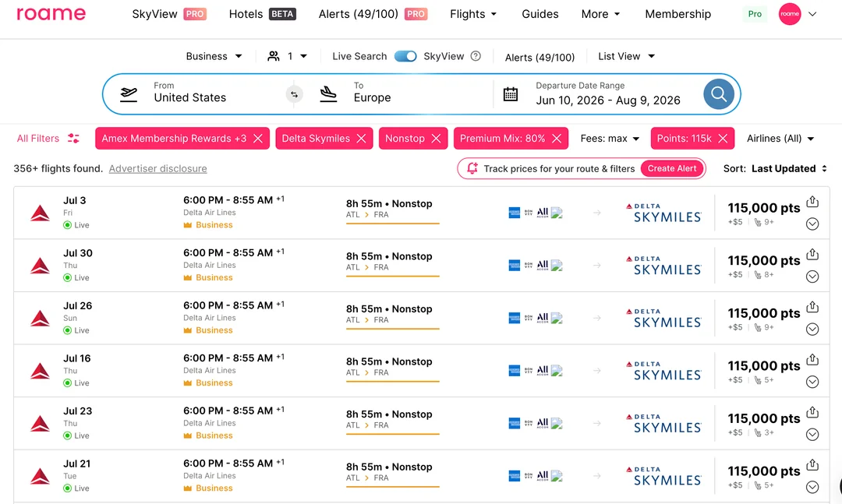Open the Airlines (All) dropdown

[780, 139]
